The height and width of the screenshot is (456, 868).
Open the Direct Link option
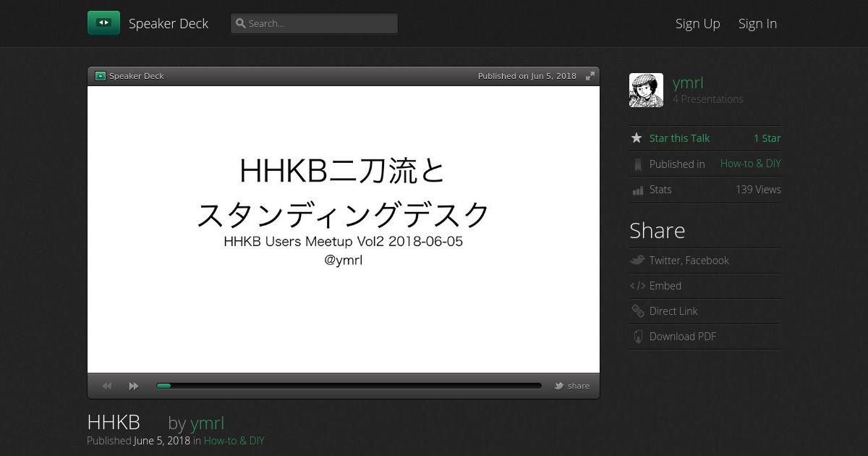pyautogui.click(x=673, y=311)
